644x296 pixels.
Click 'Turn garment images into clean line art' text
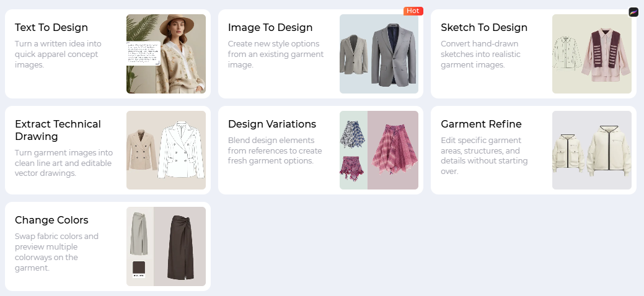[x=64, y=163]
